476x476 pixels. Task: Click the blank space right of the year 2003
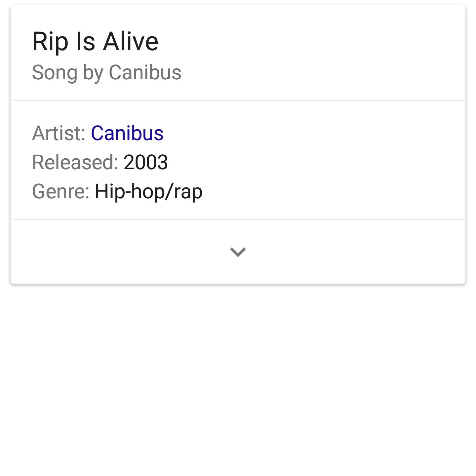(297, 162)
